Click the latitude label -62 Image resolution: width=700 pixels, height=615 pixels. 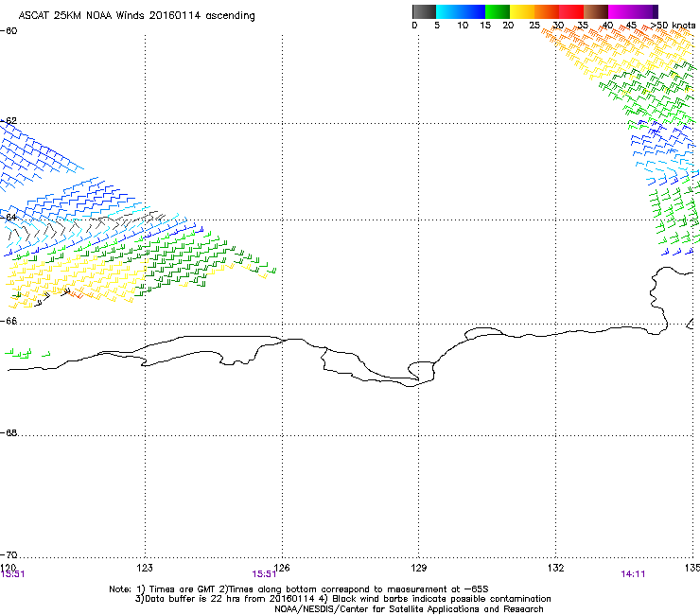9,120
